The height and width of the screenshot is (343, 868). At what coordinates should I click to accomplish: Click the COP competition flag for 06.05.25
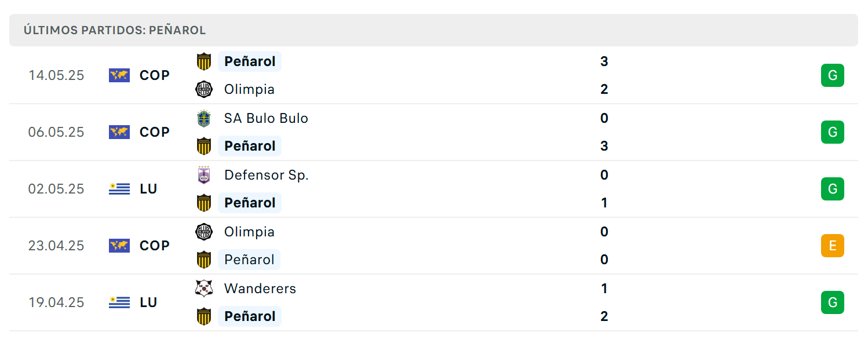(x=119, y=132)
